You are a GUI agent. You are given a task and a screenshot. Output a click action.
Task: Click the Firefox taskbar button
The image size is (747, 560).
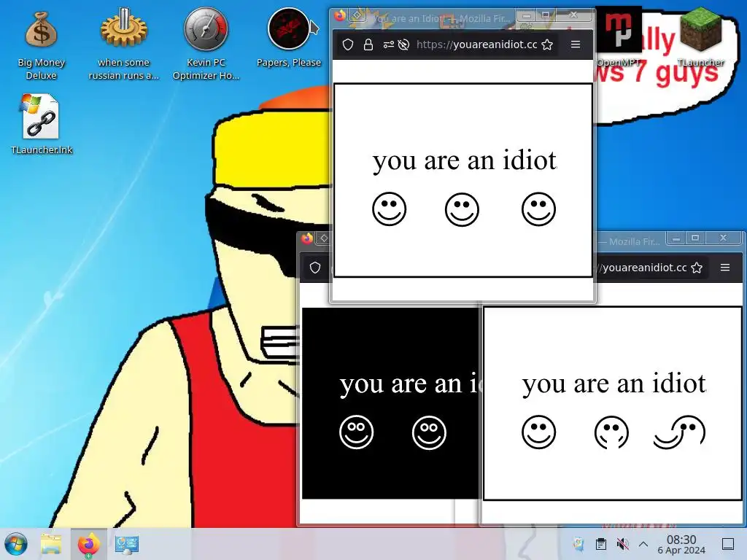point(88,544)
